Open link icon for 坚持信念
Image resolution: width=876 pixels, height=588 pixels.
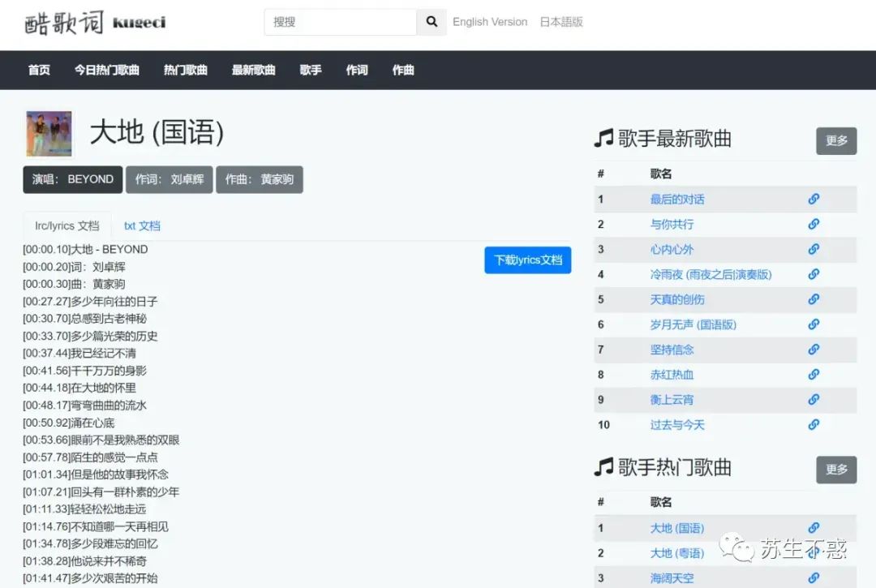point(814,350)
